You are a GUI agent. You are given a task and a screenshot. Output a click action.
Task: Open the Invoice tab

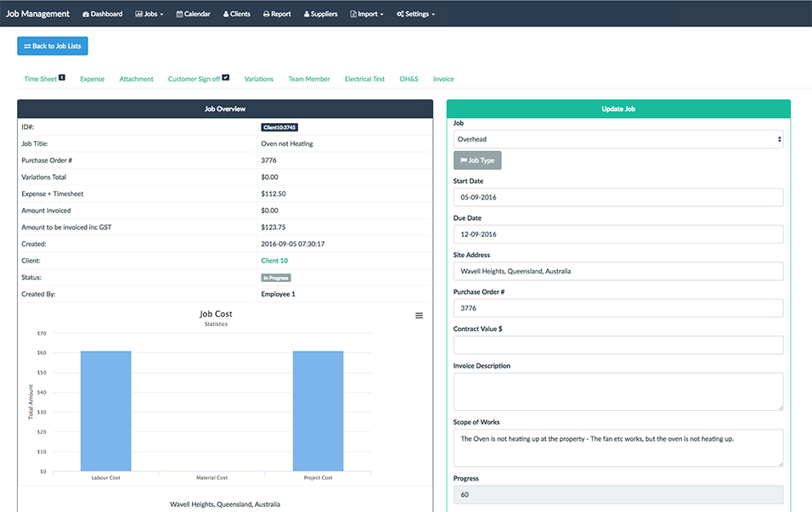(443, 79)
